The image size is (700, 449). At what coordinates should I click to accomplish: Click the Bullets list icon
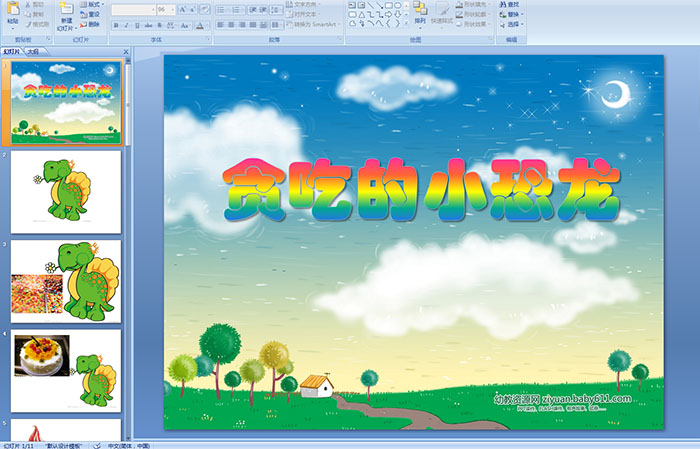click(222, 9)
